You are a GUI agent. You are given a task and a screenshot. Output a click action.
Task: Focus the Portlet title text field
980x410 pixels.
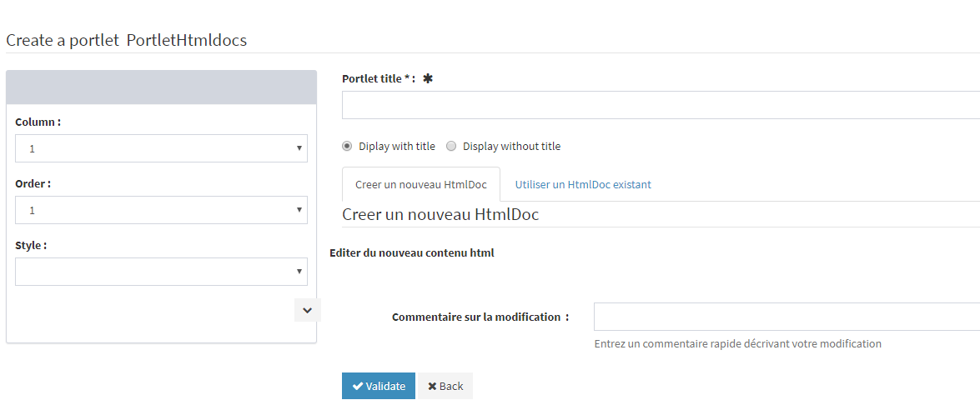click(x=660, y=105)
